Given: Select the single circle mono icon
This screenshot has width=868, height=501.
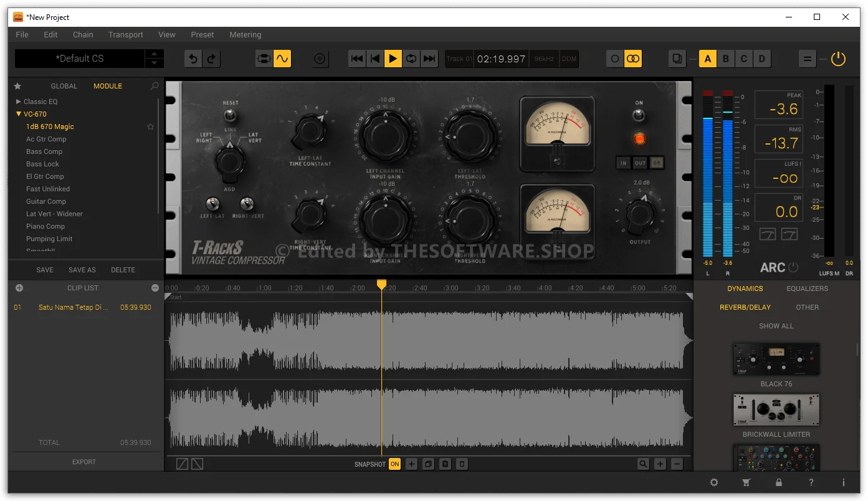Looking at the screenshot, I should [x=615, y=59].
